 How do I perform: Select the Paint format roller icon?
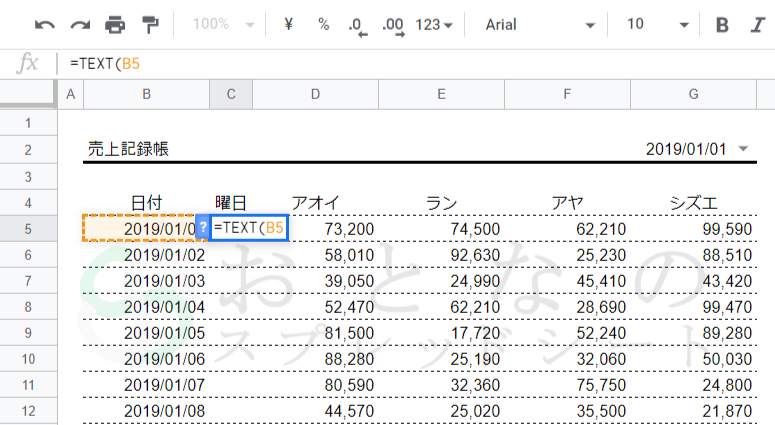coord(150,25)
